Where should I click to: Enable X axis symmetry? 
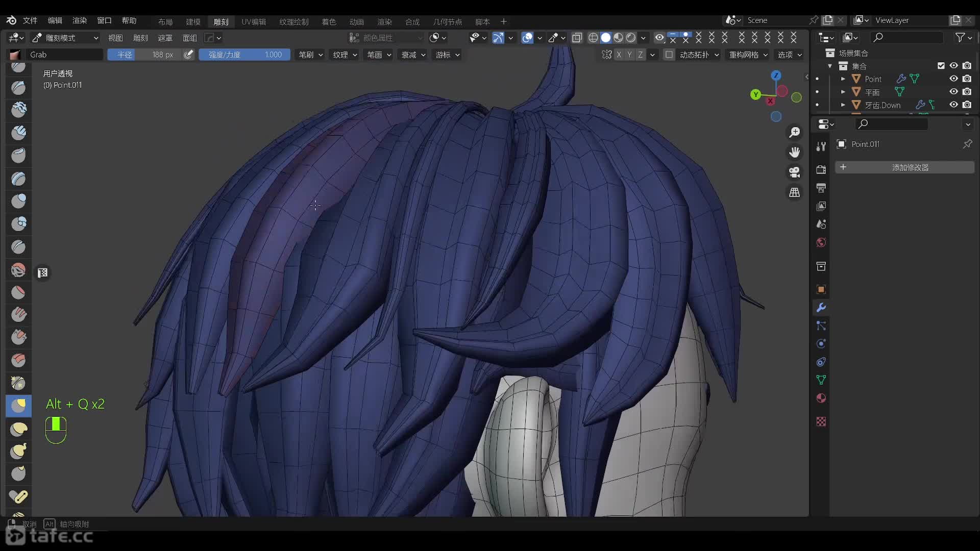[619, 55]
